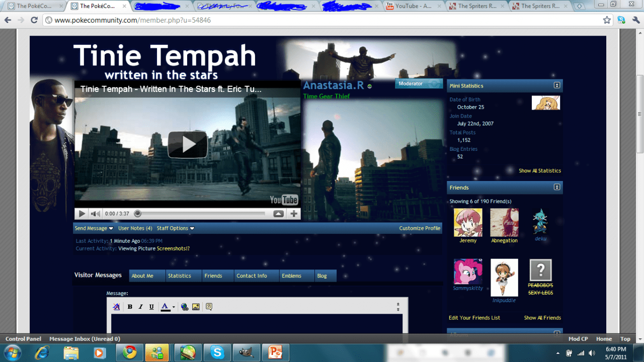Click the YouTube logo on video
644x362 pixels.
[284, 200]
